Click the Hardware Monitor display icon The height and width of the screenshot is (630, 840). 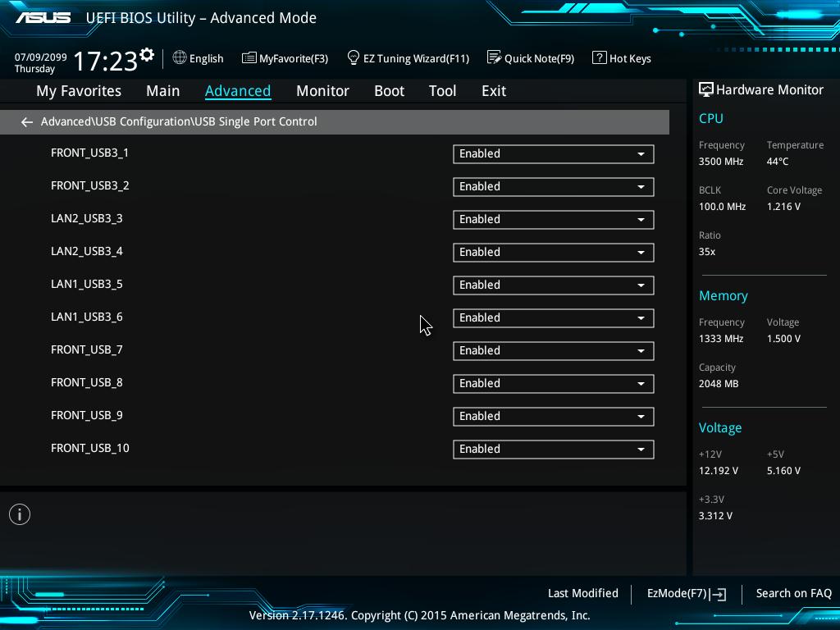pyautogui.click(x=705, y=89)
